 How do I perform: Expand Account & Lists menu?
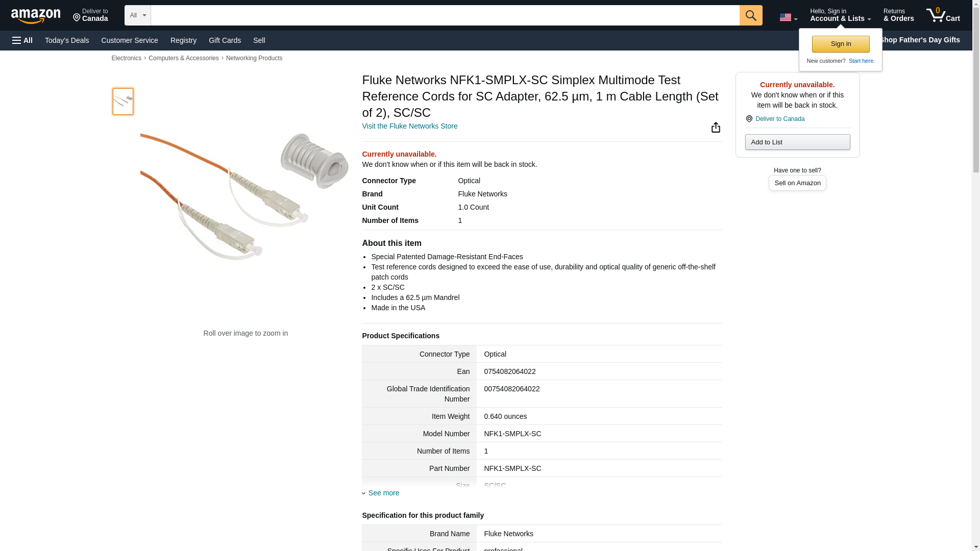click(840, 15)
